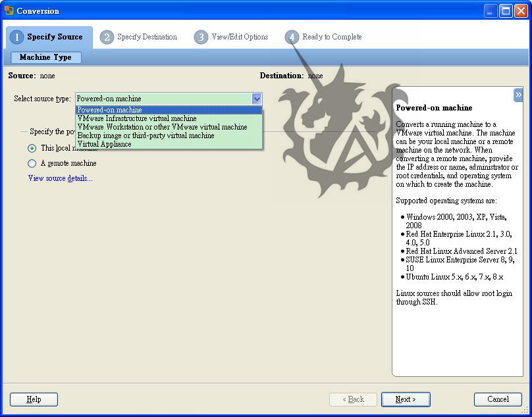Click "Red Hat Linux Advanced Server 2.1" item
The image size is (532, 417).
pos(462,251)
